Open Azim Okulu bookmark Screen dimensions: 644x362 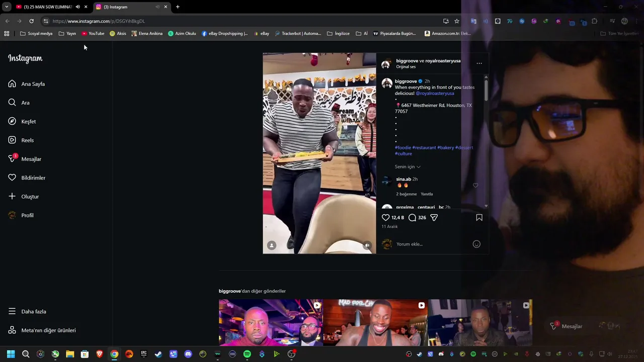tap(182, 34)
